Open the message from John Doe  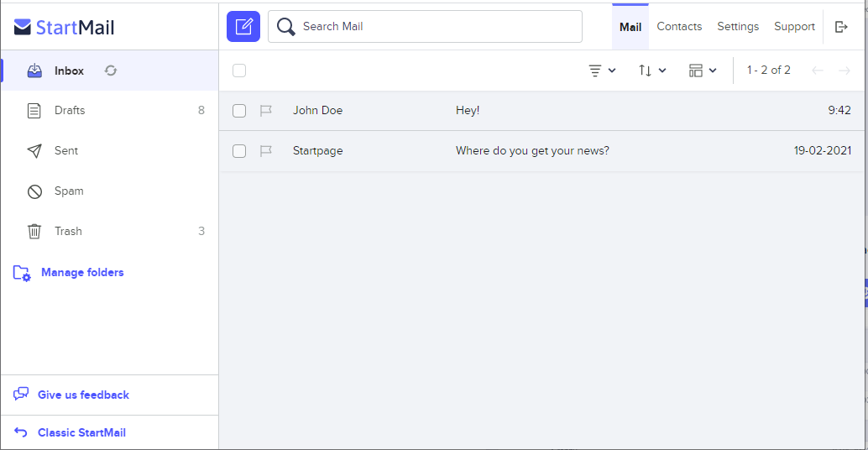pyautogui.click(x=318, y=110)
